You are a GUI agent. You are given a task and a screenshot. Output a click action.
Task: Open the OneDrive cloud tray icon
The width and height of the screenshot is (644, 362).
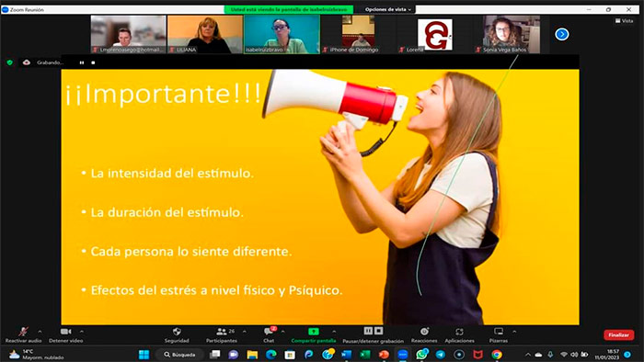tap(538, 355)
